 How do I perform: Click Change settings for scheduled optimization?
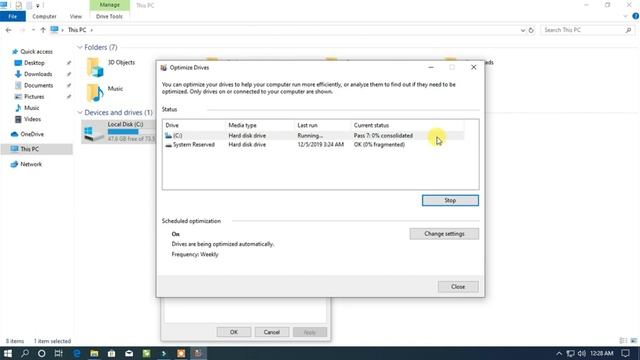[444, 234]
